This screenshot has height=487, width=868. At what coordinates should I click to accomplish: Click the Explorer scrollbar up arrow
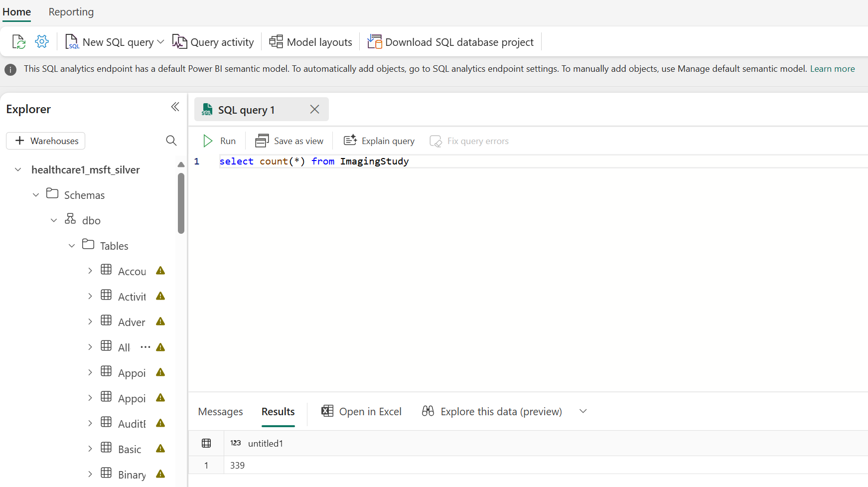click(x=181, y=164)
